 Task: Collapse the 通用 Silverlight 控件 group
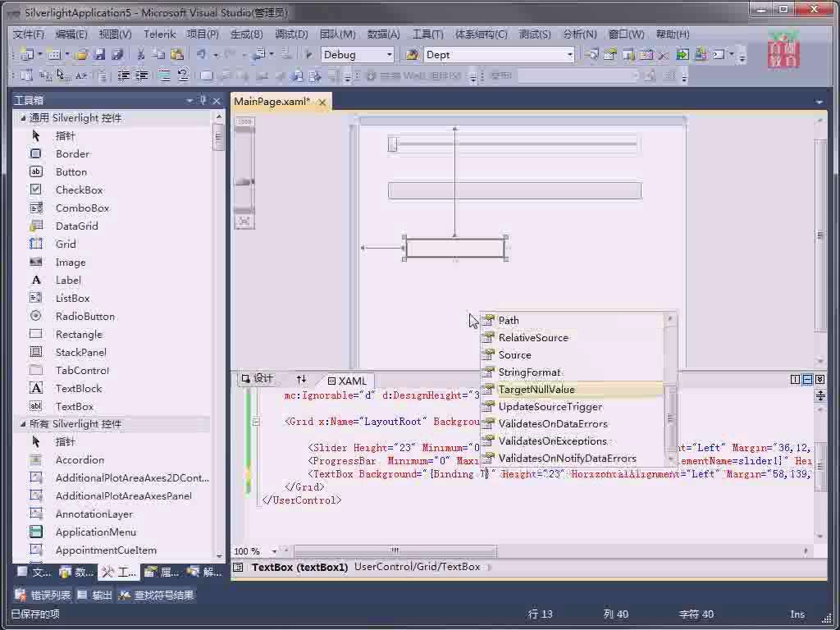23,117
